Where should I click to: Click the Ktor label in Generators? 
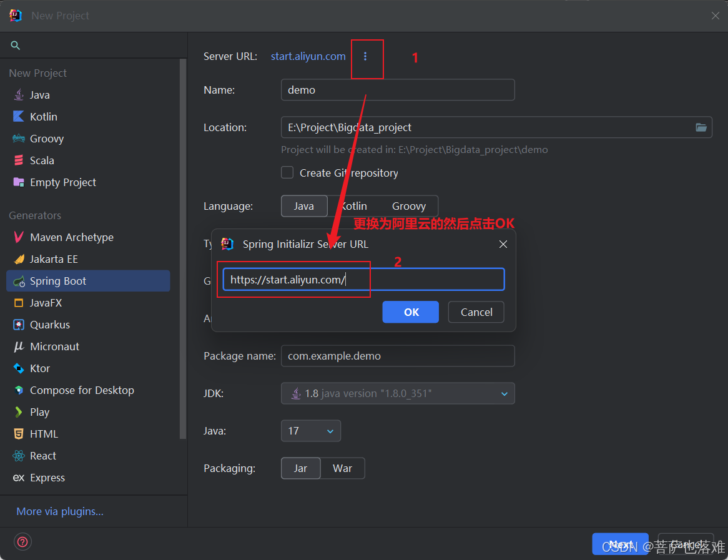tap(40, 368)
